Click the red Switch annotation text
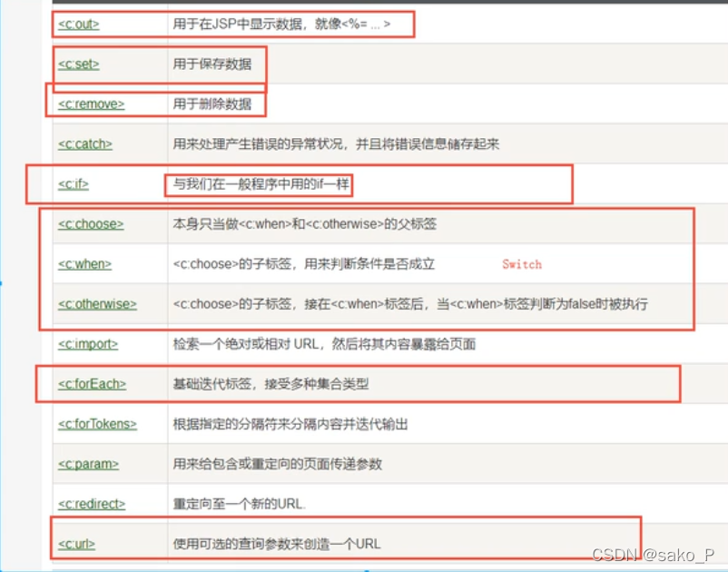The width and height of the screenshot is (728, 572). click(x=521, y=264)
